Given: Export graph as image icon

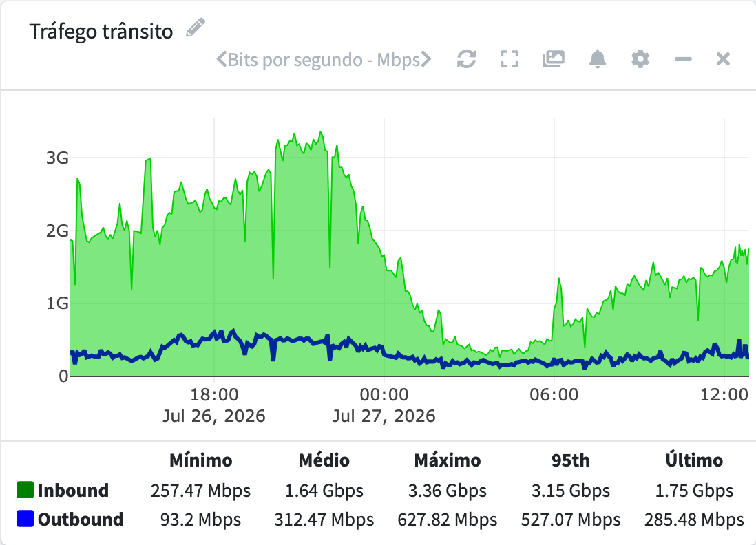Looking at the screenshot, I should [x=554, y=59].
